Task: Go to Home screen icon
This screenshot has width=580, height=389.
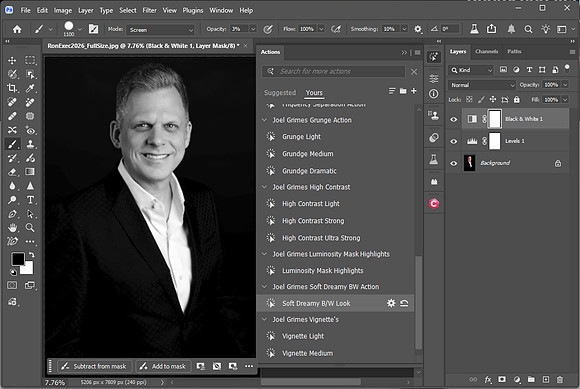Action: [17, 29]
